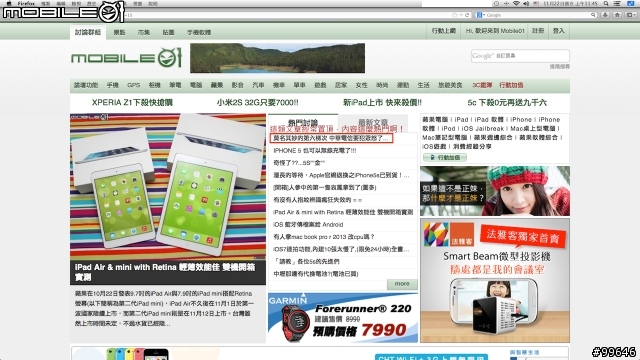
Task: Click 行動上網 in the top bar
Action: 444,31
